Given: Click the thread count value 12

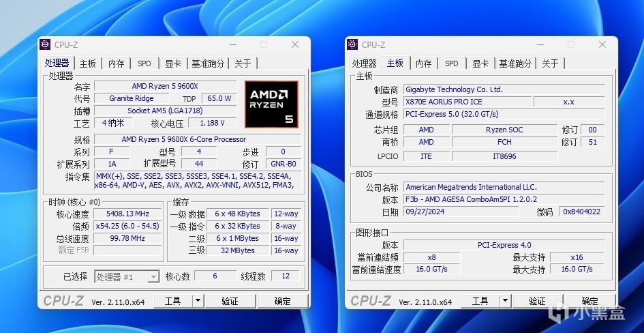Looking at the screenshot, I should tap(286, 276).
